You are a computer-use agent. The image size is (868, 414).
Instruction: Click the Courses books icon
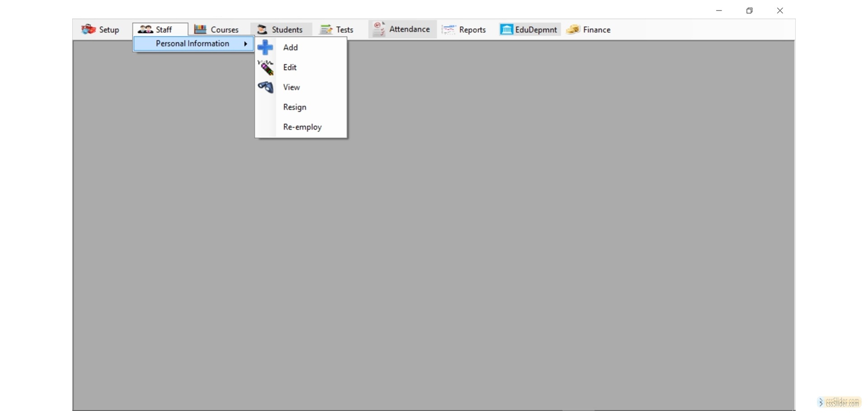200,29
